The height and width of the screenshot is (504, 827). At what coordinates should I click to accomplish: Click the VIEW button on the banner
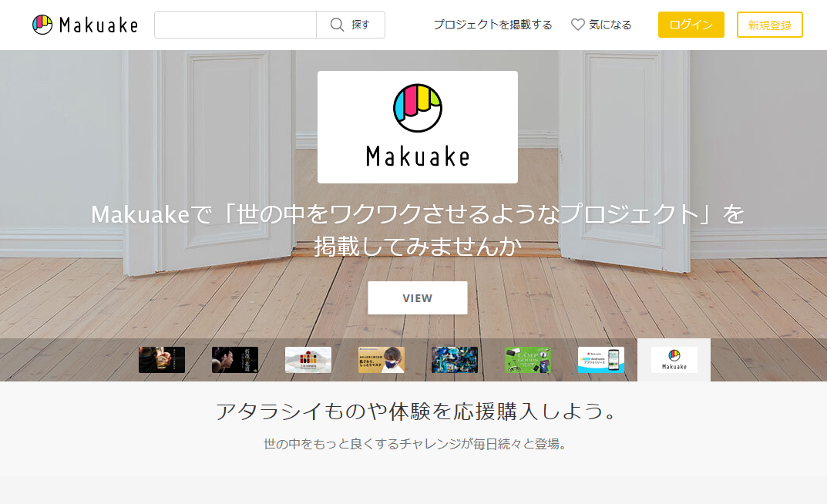pos(417,298)
